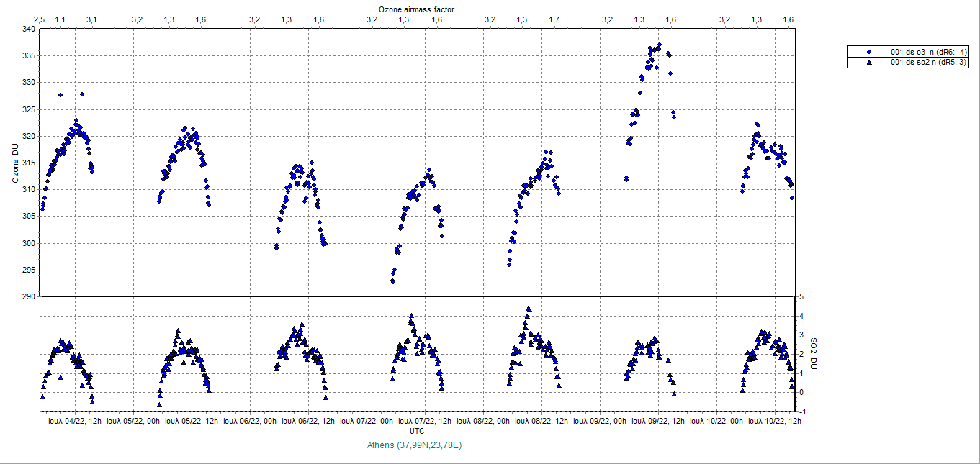Screen dimensions: 980x464
Task: Click the 340 tick on the ozone axis
Action: coord(29,29)
